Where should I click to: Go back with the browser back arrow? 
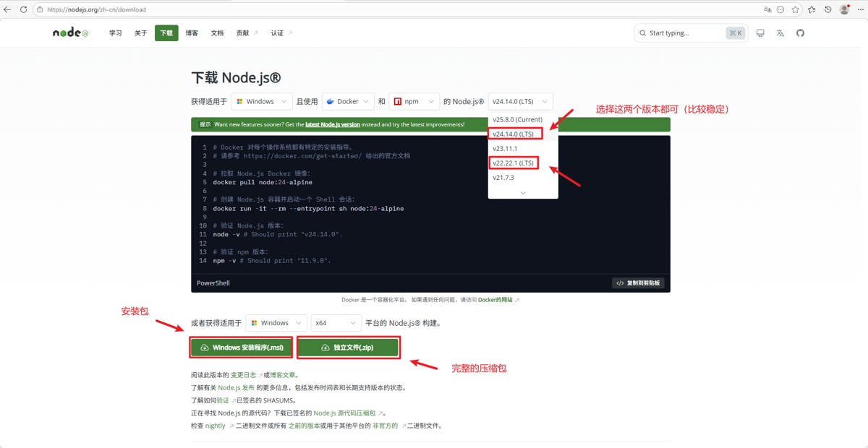8,9
